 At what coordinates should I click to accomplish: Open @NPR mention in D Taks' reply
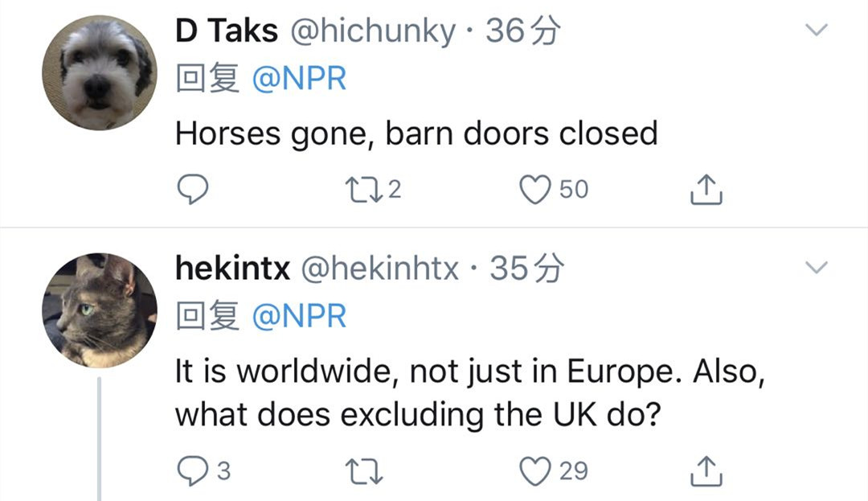click(x=299, y=80)
